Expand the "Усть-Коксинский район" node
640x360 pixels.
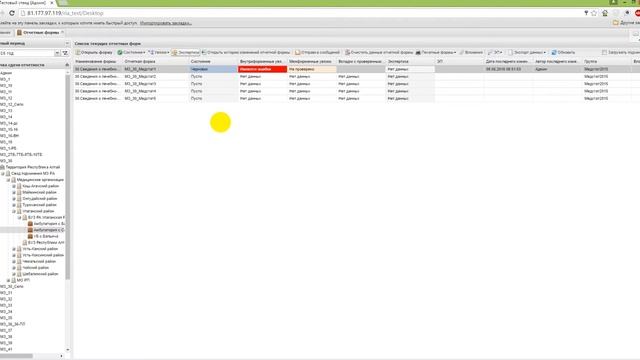14,255
